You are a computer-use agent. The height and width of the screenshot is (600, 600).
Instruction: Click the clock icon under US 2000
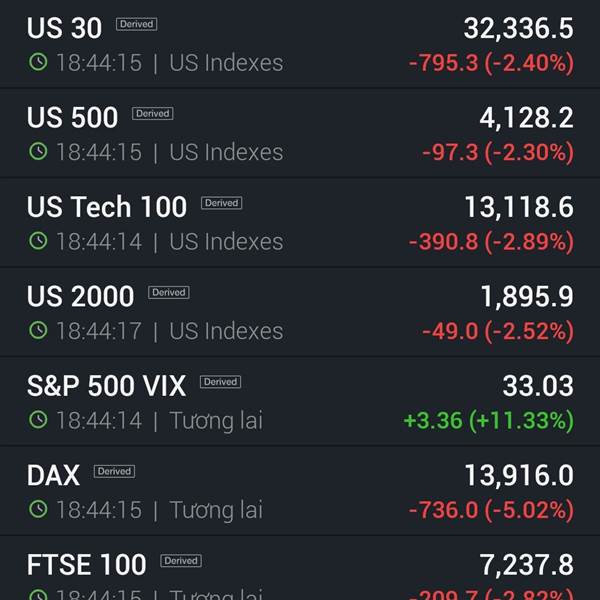point(38,330)
